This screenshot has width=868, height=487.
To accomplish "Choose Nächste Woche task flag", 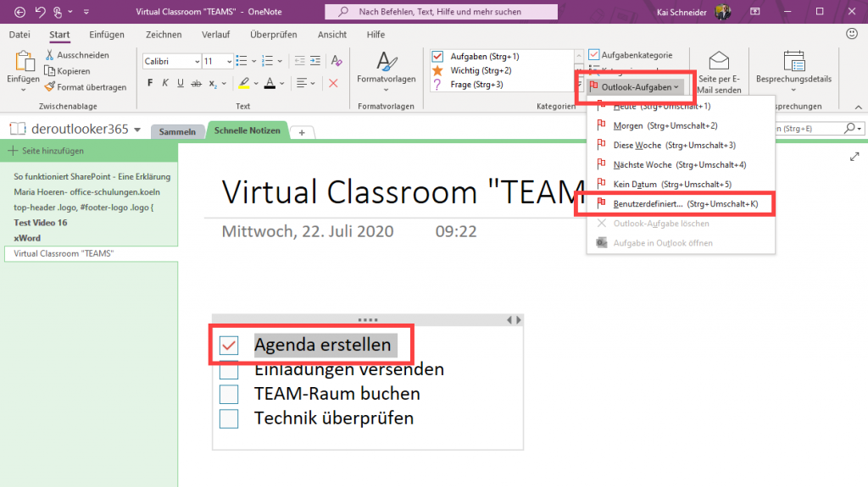I will 681,164.
